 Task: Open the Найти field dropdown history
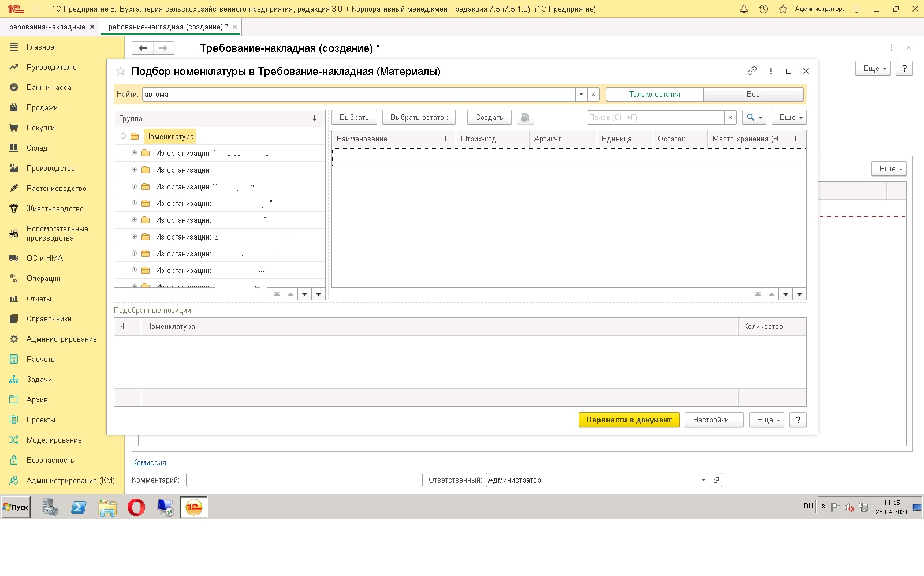[581, 94]
